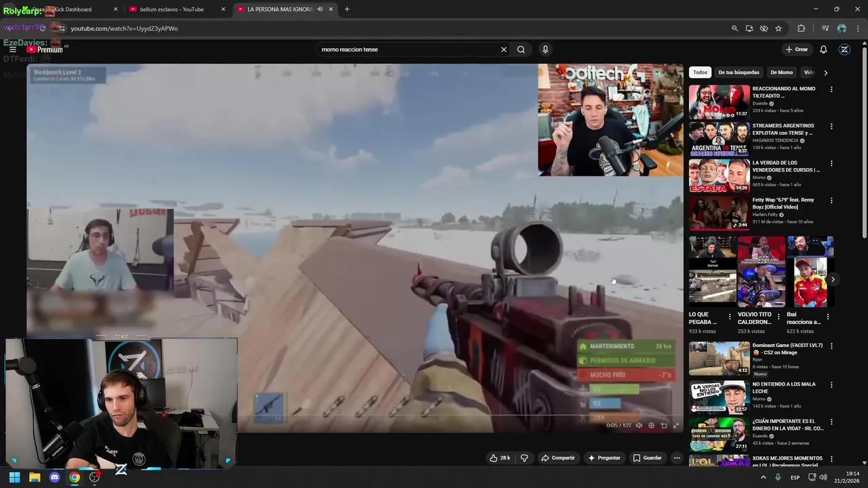The image size is (868, 488).
Task: Open more actions ellipsis under the video
Action: [x=677, y=458]
